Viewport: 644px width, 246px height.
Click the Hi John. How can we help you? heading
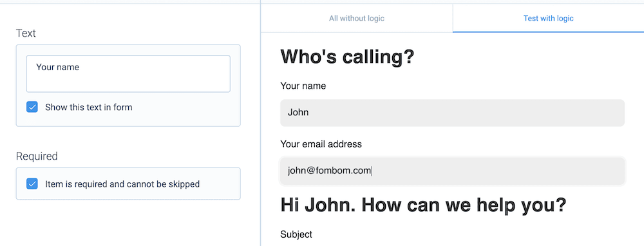(x=424, y=205)
